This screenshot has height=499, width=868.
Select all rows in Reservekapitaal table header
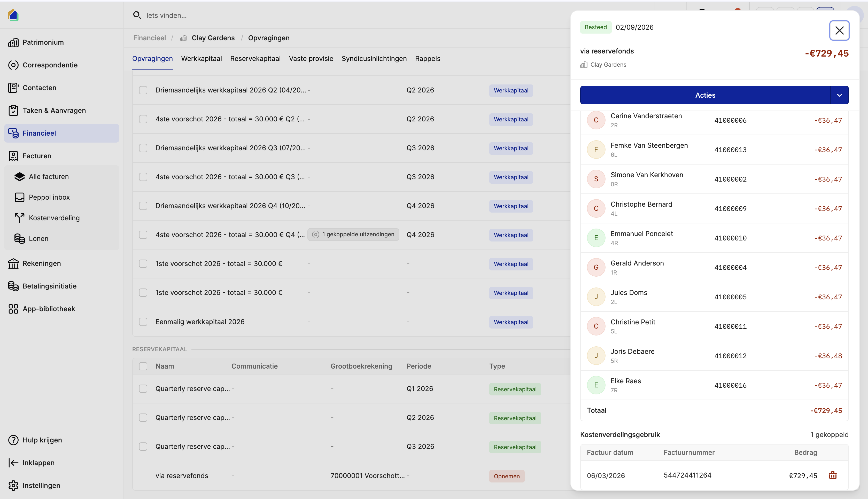(x=143, y=366)
